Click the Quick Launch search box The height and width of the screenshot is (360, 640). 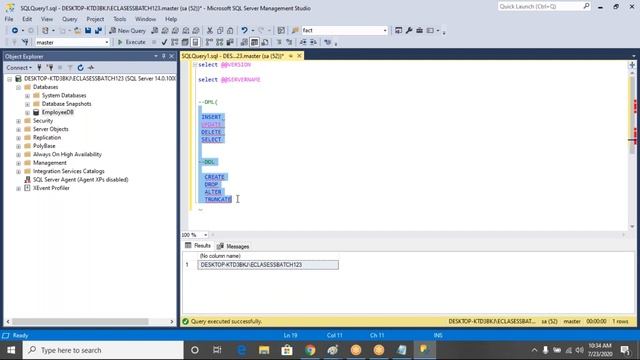coord(544,7)
